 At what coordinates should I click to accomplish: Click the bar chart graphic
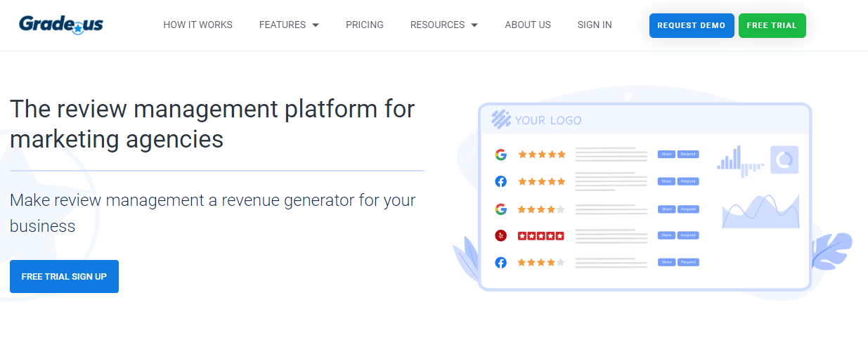[x=740, y=162]
